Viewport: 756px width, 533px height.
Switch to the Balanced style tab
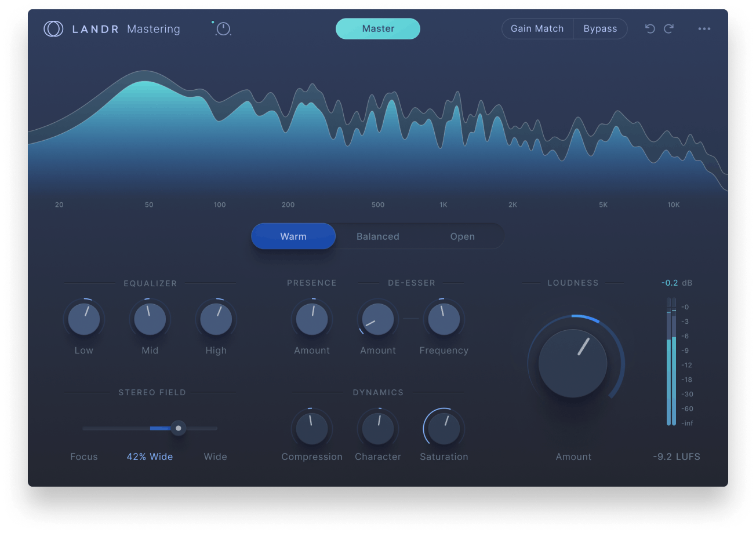click(378, 236)
